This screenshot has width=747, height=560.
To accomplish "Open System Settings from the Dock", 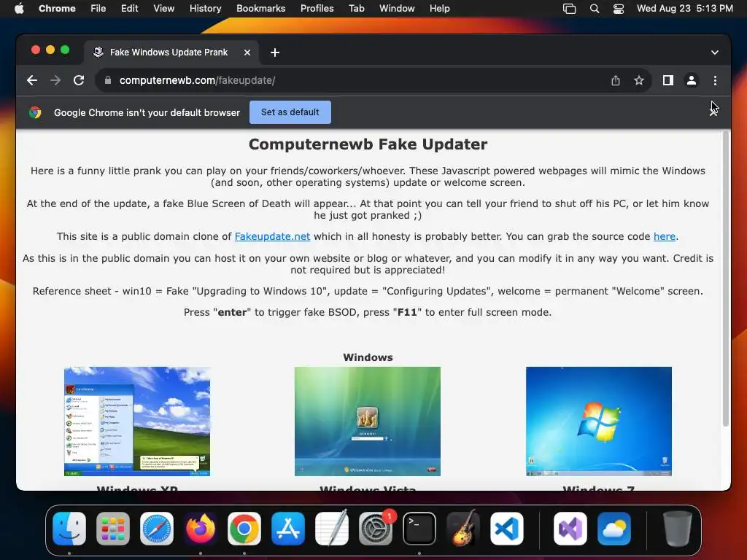I will point(376,529).
